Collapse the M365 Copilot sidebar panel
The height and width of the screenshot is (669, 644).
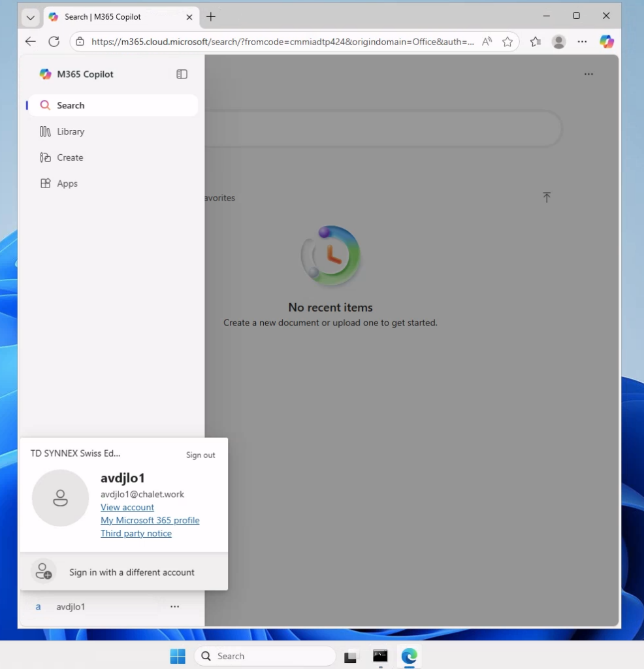click(x=182, y=74)
